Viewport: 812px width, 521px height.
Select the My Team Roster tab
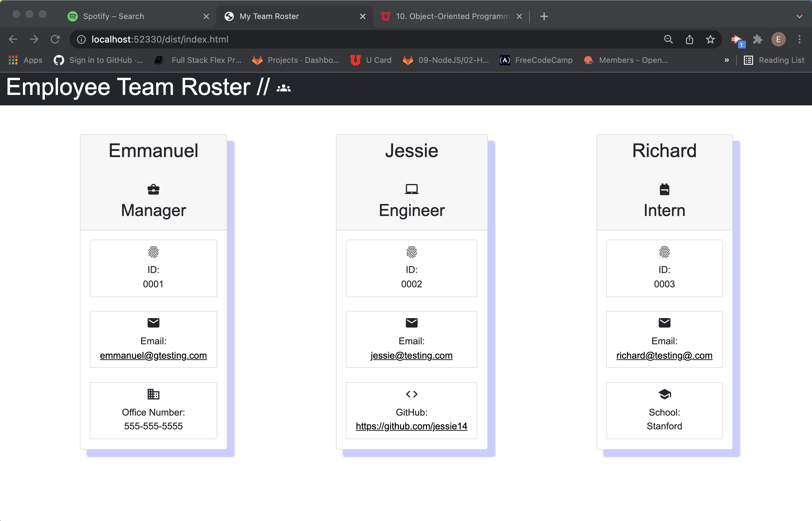tap(294, 16)
